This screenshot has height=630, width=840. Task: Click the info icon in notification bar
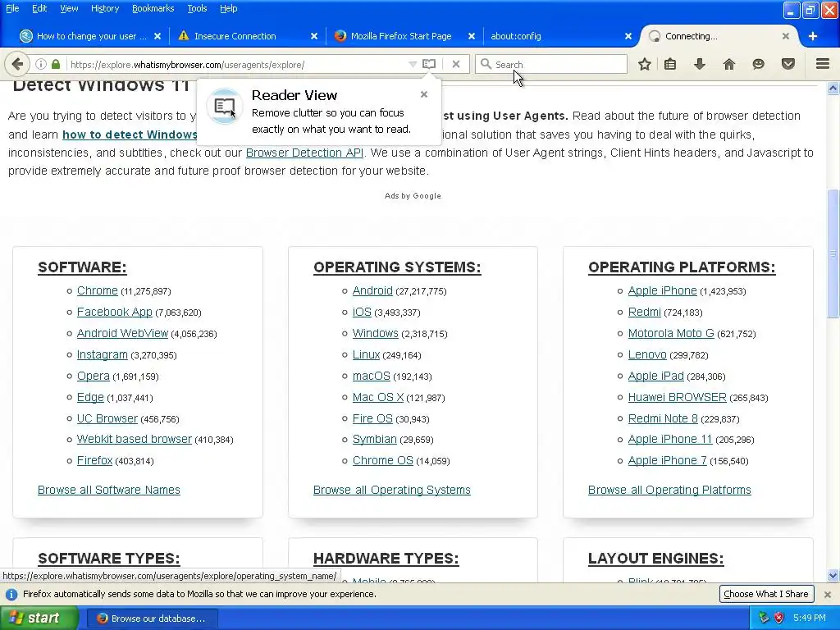[11, 594]
